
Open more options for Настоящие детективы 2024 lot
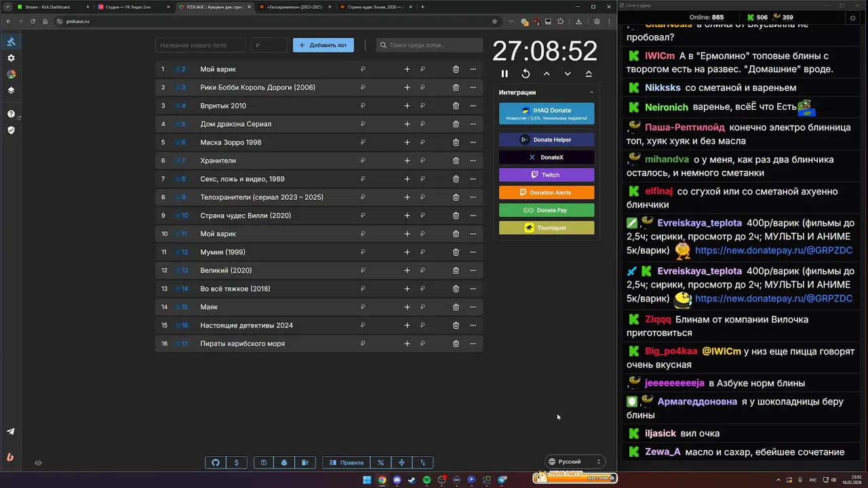[473, 325]
